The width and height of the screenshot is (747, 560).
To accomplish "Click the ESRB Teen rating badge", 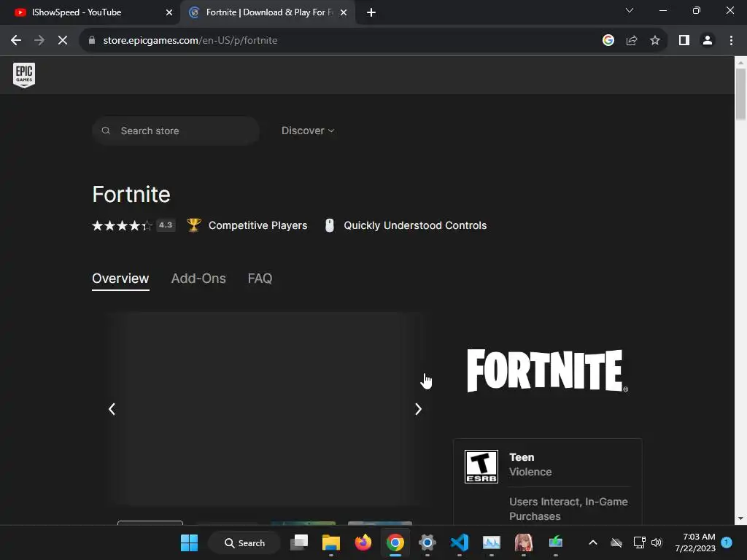I will (x=481, y=467).
